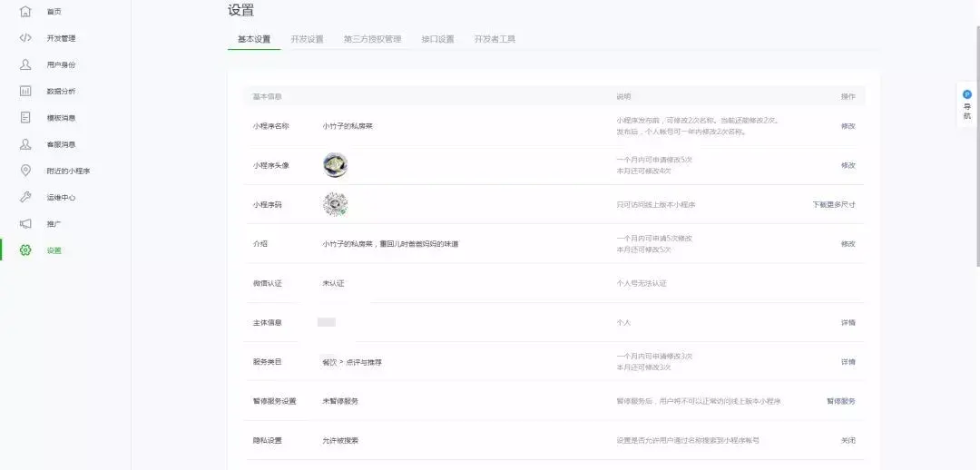Open 数据分析 chart icon in sidebar
The width and height of the screenshot is (980, 470).
(25, 91)
